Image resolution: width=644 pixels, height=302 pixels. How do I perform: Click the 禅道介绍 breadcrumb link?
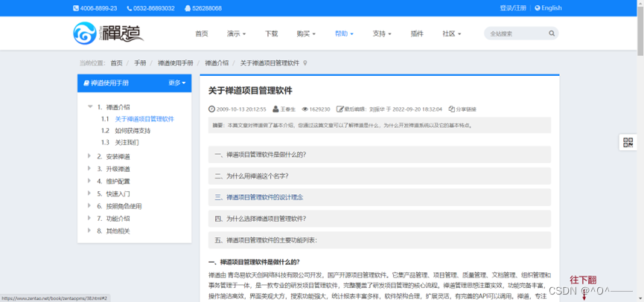(x=217, y=63)
